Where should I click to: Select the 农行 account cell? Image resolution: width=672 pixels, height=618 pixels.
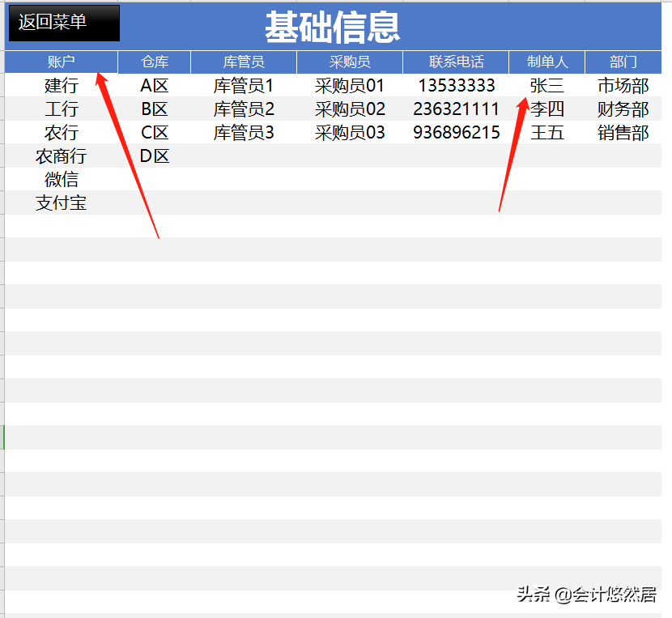tap(61, 133)
